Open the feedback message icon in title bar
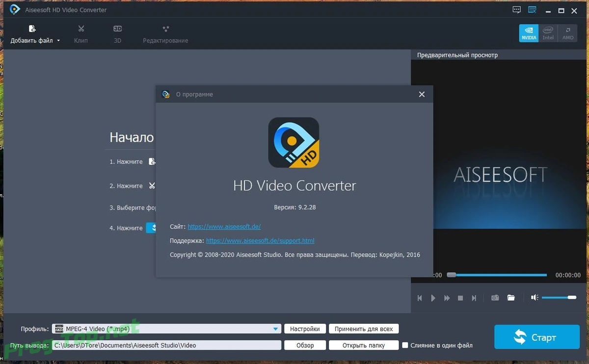This screenshot has height=364, width=589. [x=516, y=10]
